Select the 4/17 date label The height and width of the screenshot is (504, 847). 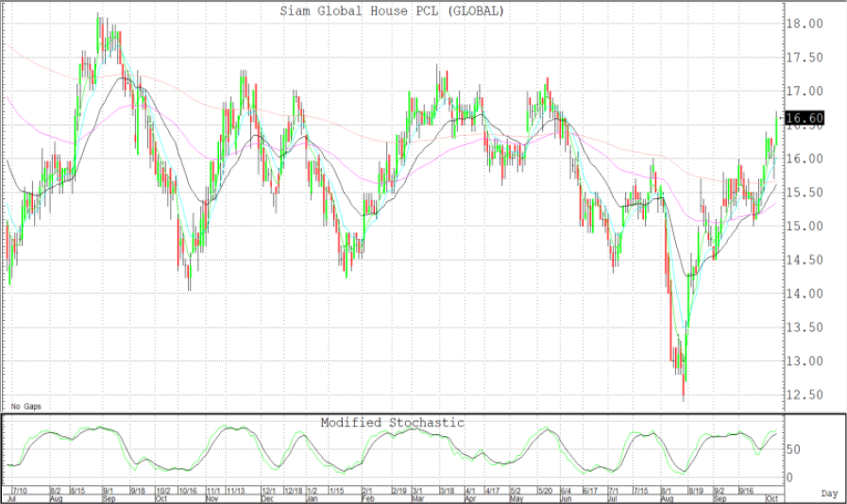[x=492, y=491]
